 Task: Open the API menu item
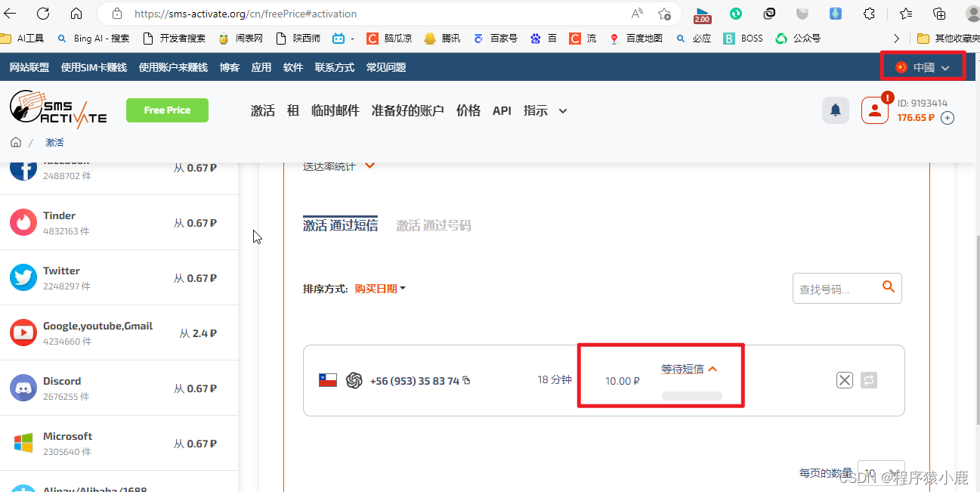(502, 110)
